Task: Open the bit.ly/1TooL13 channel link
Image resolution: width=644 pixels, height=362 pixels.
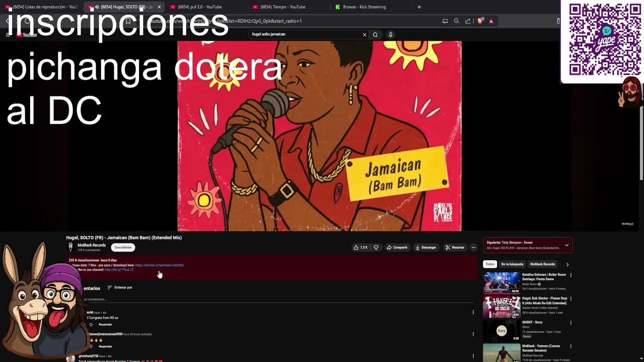Action: 119,269
